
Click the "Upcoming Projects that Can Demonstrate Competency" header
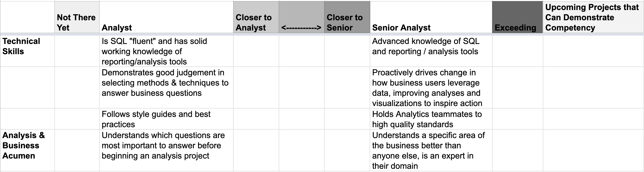593,17
